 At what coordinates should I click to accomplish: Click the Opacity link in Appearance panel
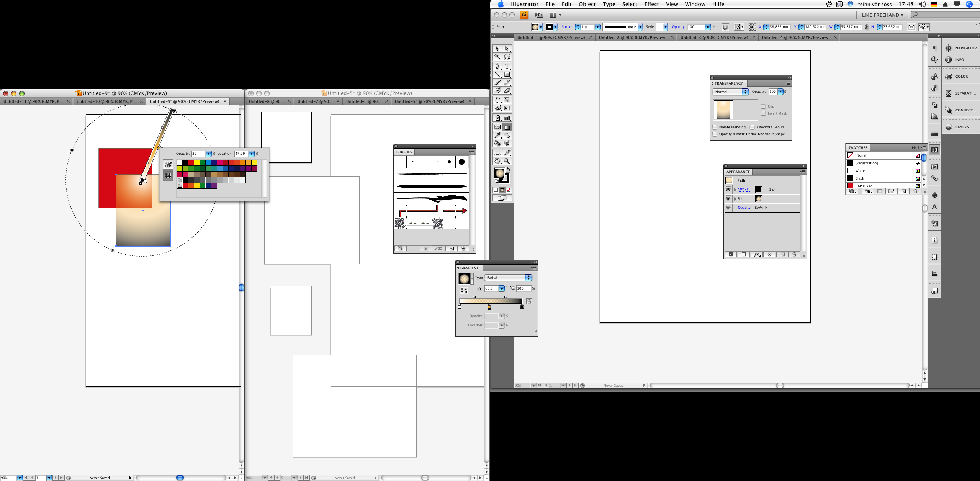744,208
